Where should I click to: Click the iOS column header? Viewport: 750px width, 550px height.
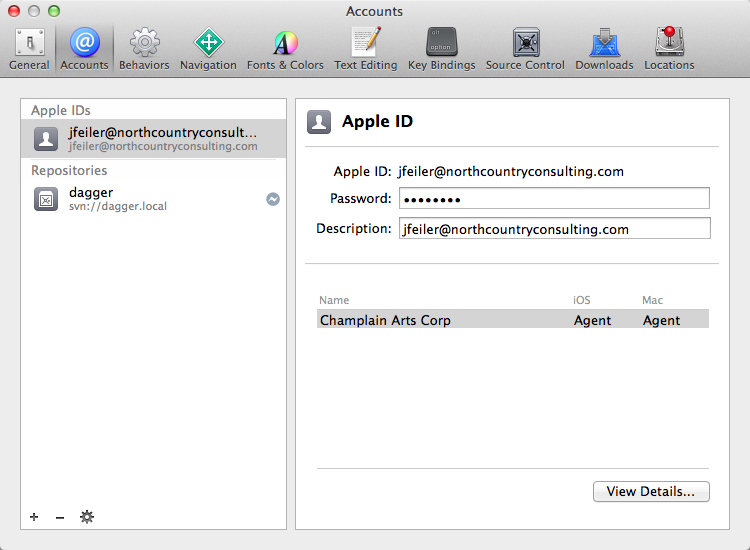[x=582, y=300]
